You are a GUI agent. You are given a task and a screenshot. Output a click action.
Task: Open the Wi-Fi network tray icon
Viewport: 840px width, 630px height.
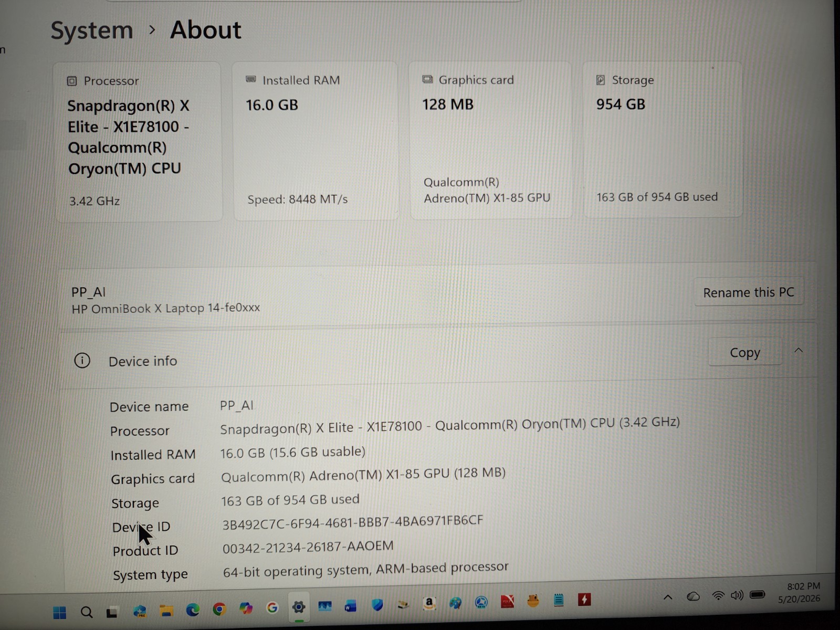718,596
